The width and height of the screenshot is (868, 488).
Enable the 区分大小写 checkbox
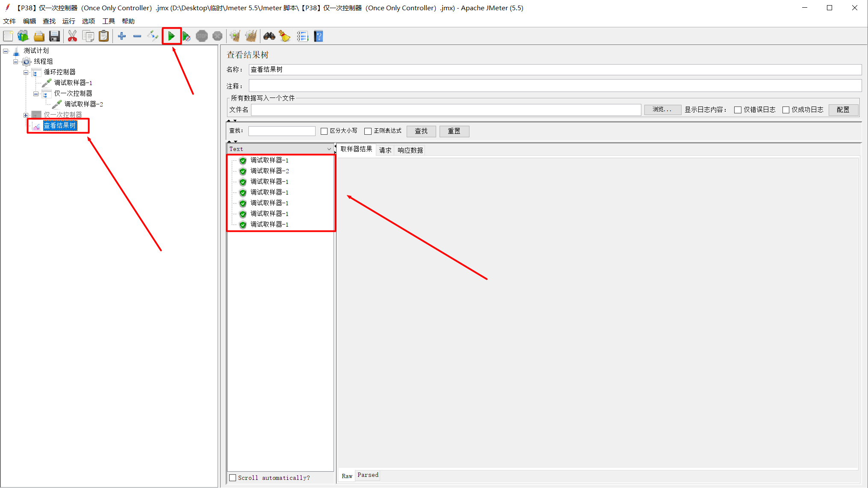point(324,131)
